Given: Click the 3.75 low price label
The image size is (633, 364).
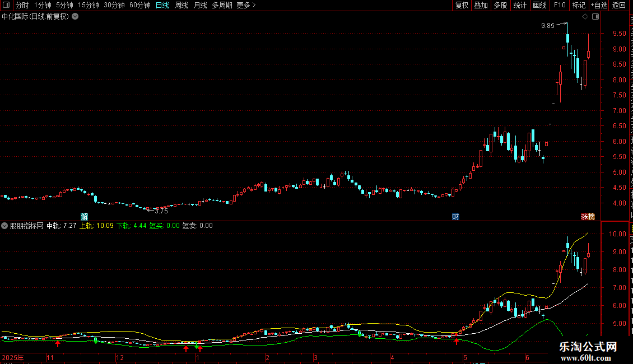Looking at the screenshot, I should pyautogui.click(x=161, y=211).
